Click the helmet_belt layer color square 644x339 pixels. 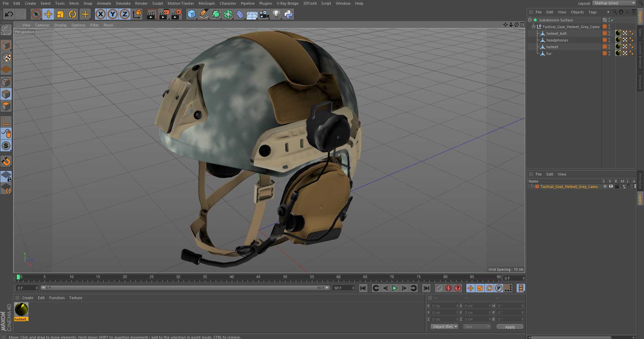[x=604, y=33]
